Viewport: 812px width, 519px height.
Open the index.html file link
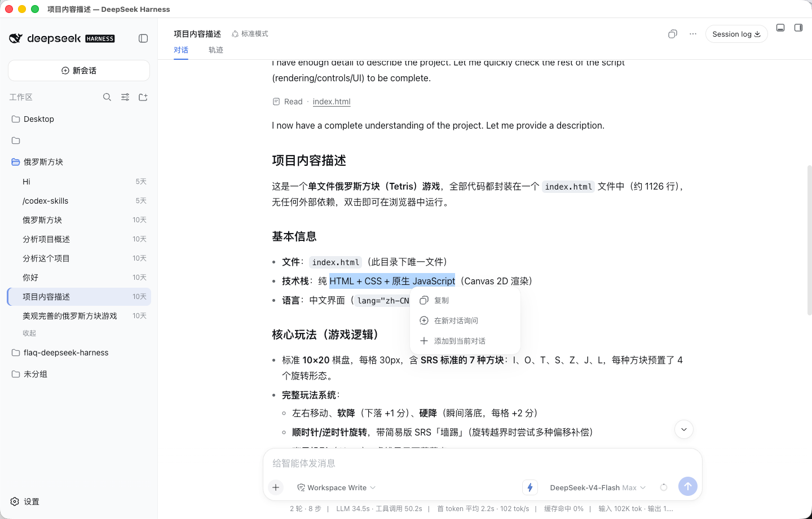(x=332, y=102)
